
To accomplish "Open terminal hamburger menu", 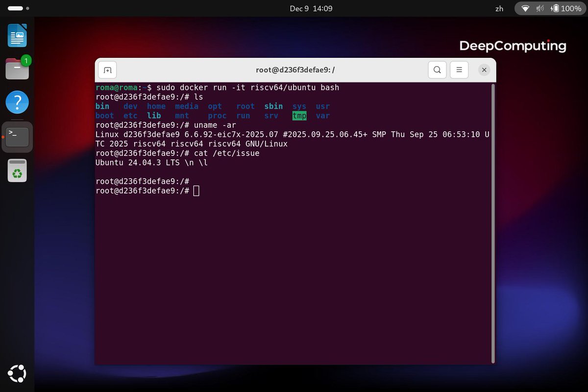I will click(x=459, y=70).
